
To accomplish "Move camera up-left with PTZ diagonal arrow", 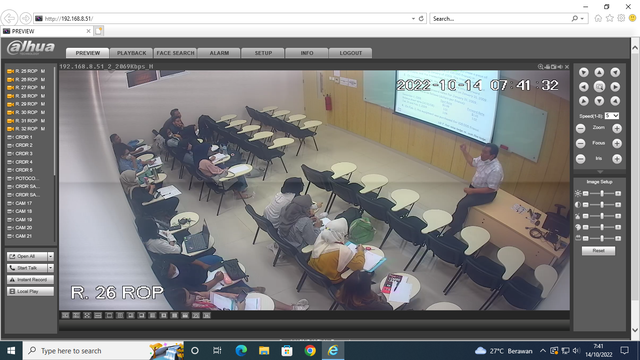I will click(x=584, y=72).
